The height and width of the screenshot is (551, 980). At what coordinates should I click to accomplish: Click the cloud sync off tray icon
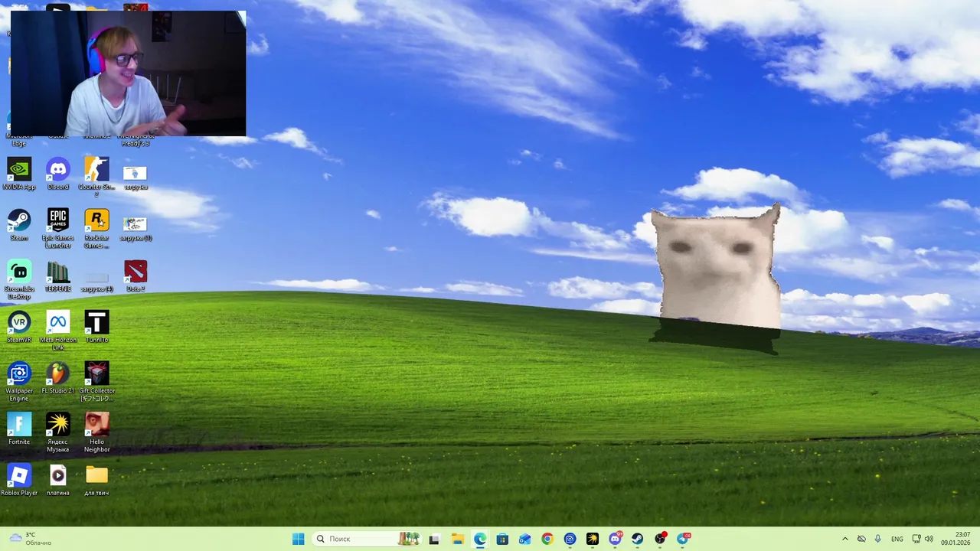coord(861,539)
